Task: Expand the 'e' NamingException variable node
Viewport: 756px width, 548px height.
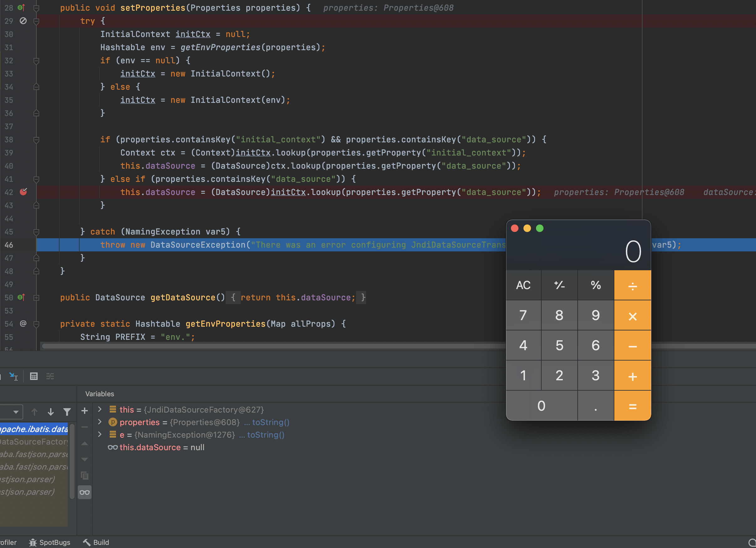Action: click(x=100, y=434)
